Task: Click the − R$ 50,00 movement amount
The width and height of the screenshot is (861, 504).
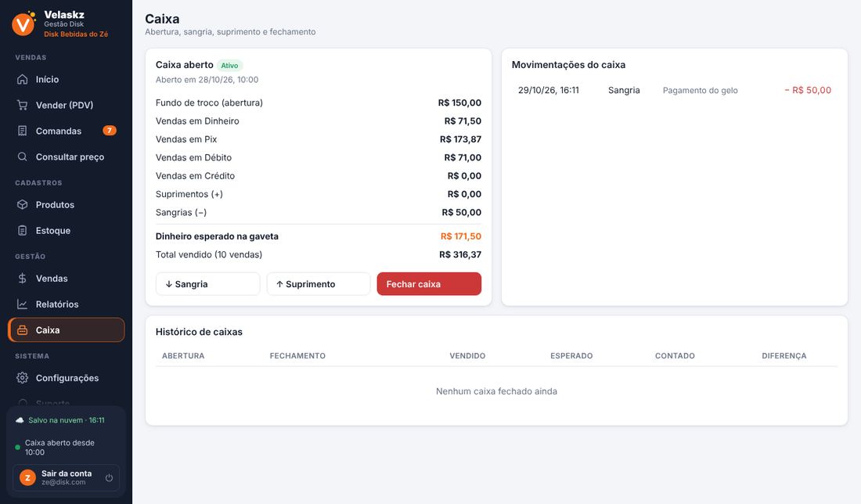Action: 808,90
